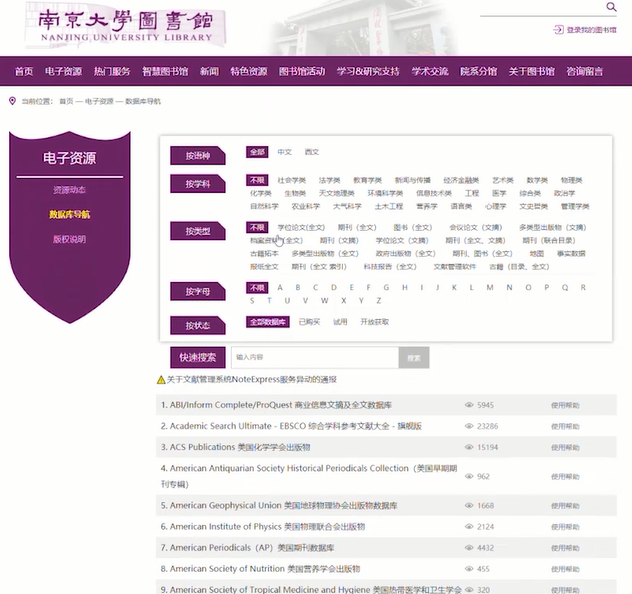632x594 pixels.
Task: Click the eye icon for American Periodicals (AP)
Action: pos(468,548)
